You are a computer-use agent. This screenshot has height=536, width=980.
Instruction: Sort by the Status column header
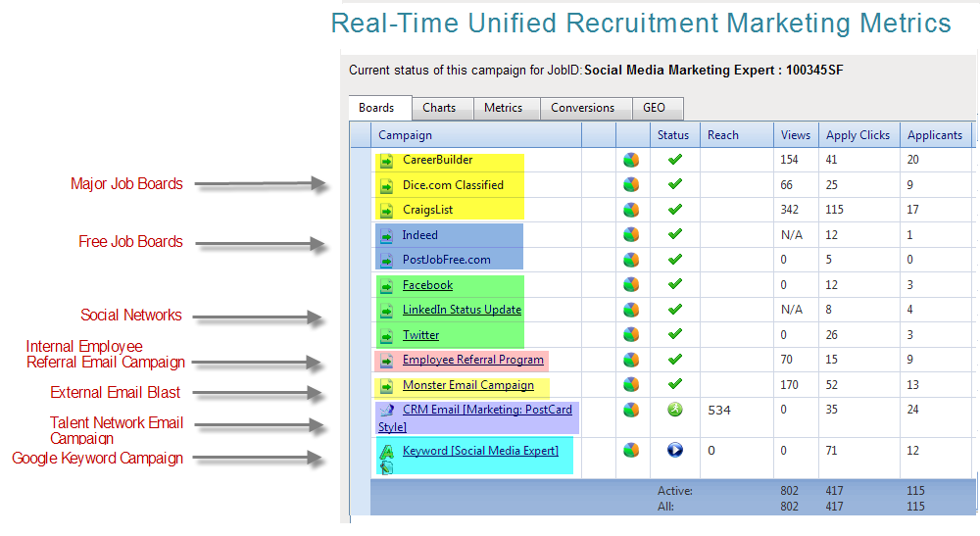[673, 135]
